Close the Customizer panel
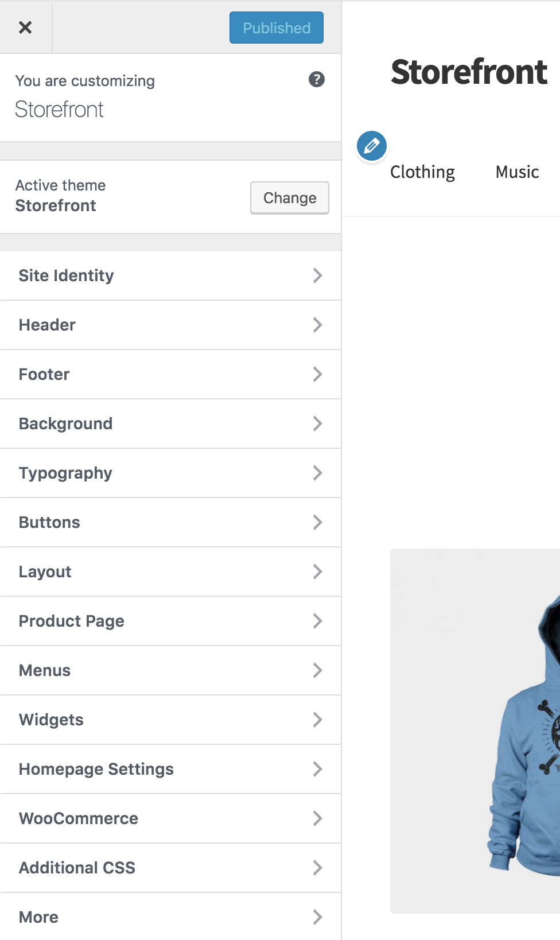The width and height of the screenshot is (560, 940). tap(26, 27)
